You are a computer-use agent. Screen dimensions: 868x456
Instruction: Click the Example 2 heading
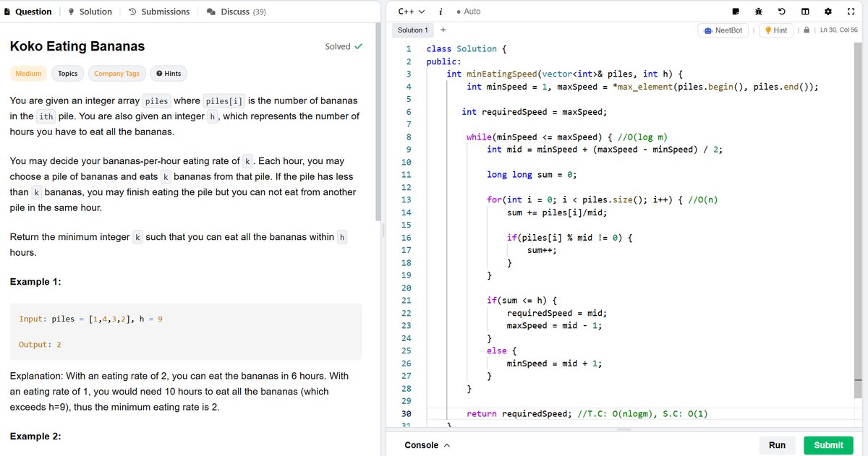click(x=35, y=437)
